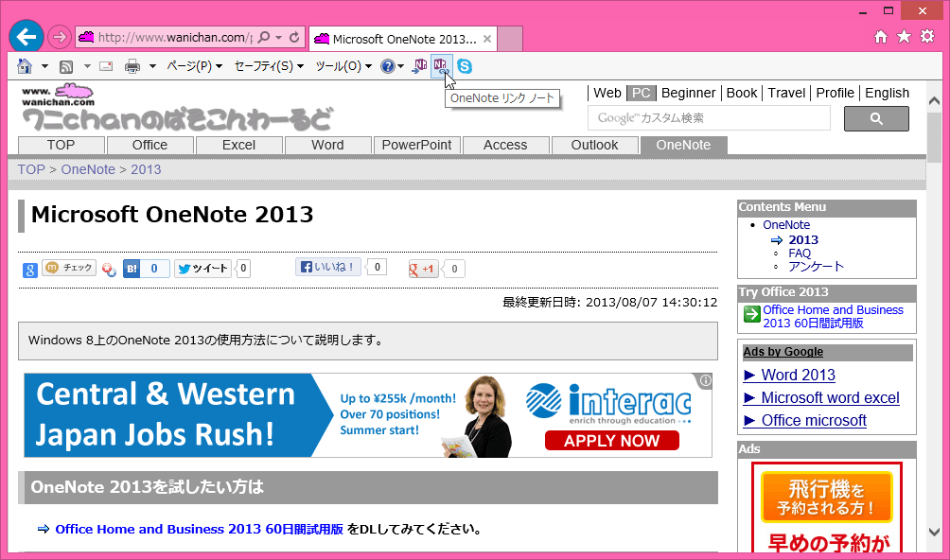The image size is (950, 560).
Task: Open the Home icon at top right
Action: click(x=881, y=37)
